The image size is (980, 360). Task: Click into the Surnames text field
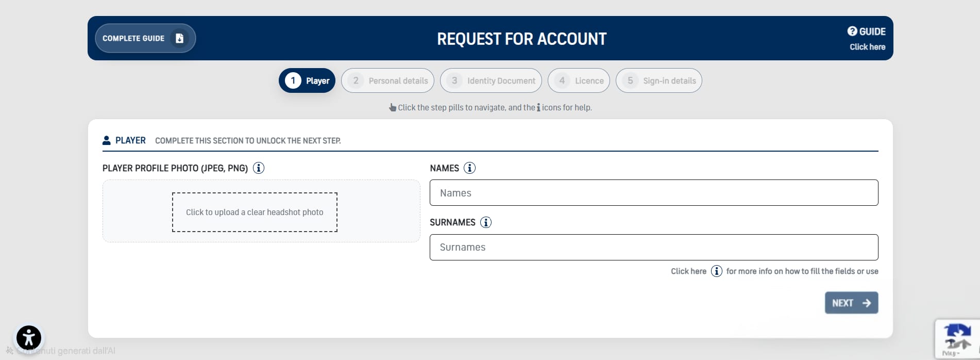pyautogui.click(x=653, y=248)
